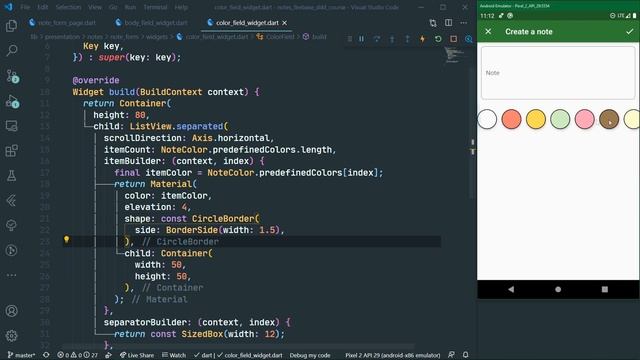Select the green color circle in emulator
Image resolution: width=640 pixels, height=360 pixels.
[x=560, y=119]
